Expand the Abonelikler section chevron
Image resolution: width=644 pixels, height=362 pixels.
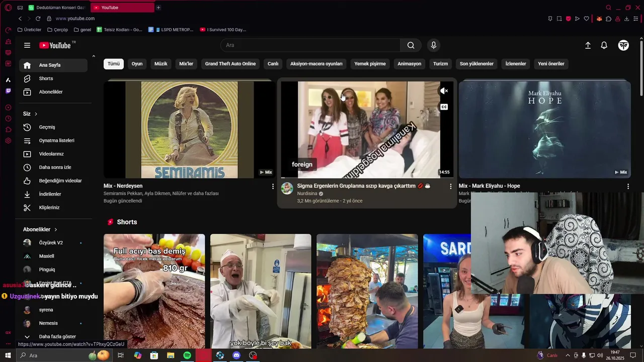(55, 230)
